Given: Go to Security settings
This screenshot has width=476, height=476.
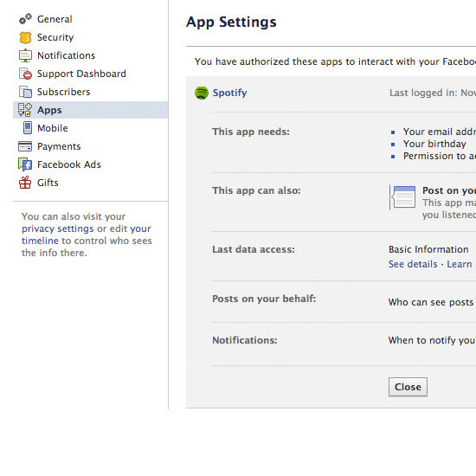Looking at the screenshot, I should 55,37.
